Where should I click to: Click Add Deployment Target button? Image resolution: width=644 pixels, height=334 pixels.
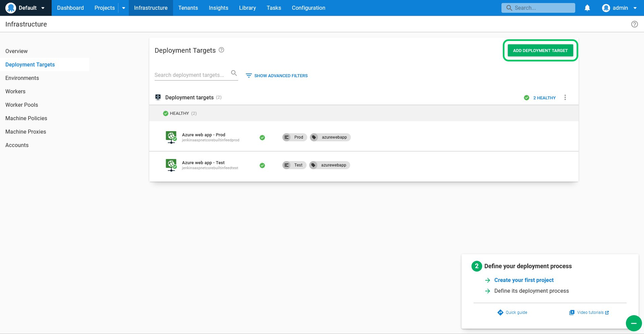[x=540, y=50]
